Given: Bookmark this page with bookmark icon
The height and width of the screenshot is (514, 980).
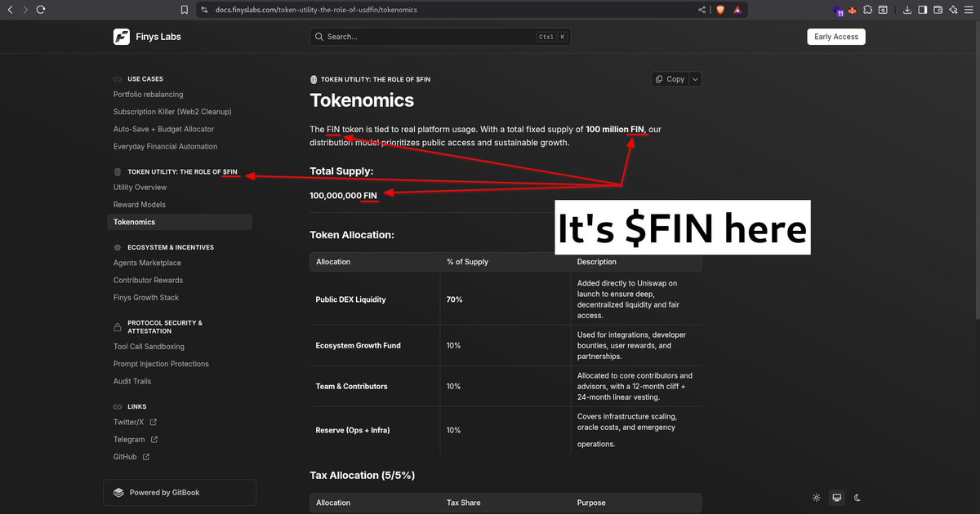Looking at the screenshot, I should click(x=184, y=10).
